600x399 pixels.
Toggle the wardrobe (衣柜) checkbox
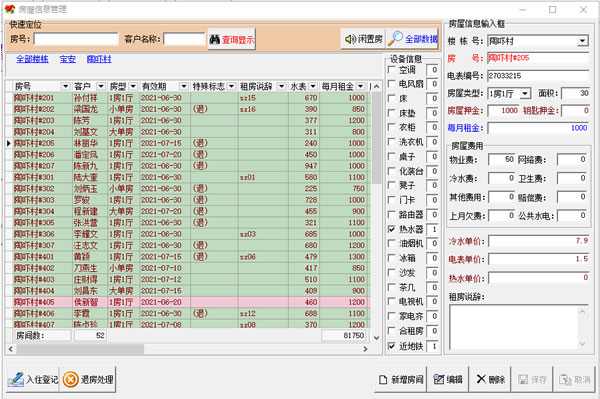[391, 127]
